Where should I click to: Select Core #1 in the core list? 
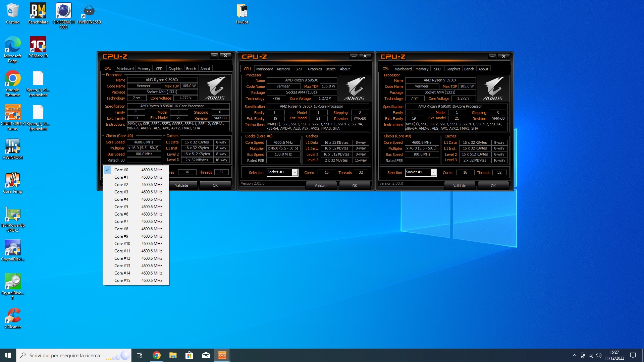point(136,177)
